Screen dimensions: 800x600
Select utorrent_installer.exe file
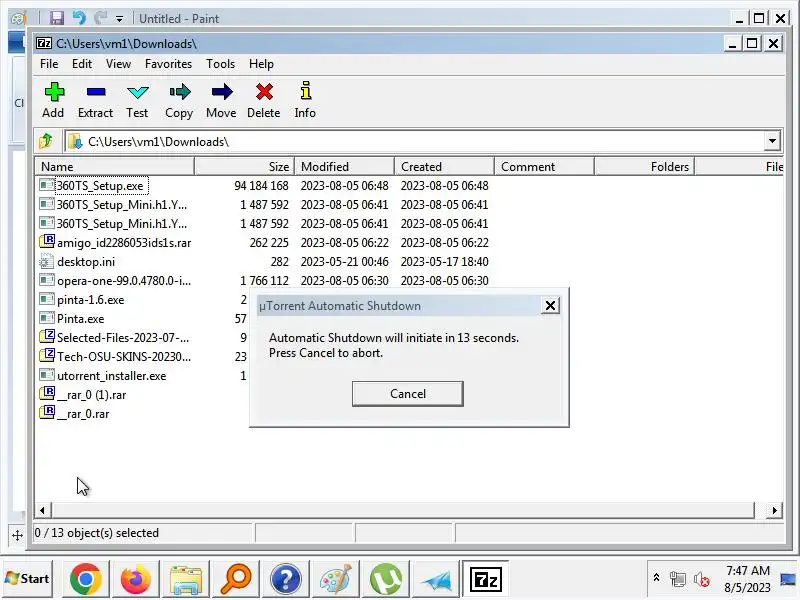pyautogui.click(x=111, y=376)
